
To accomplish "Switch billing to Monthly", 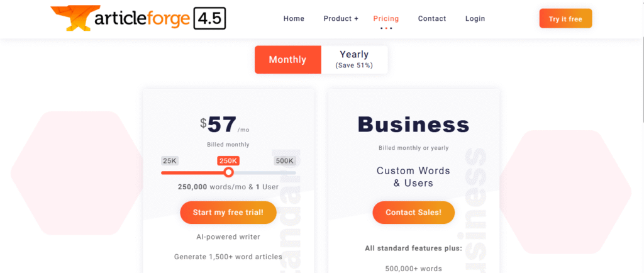I will pyautogui.click(x=287, y=60).
